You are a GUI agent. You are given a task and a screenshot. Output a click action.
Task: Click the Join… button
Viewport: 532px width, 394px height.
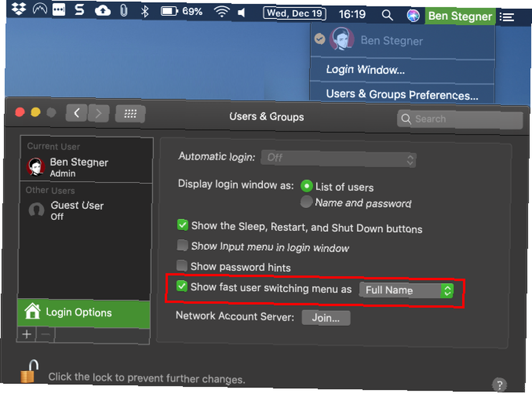[326, 318]
